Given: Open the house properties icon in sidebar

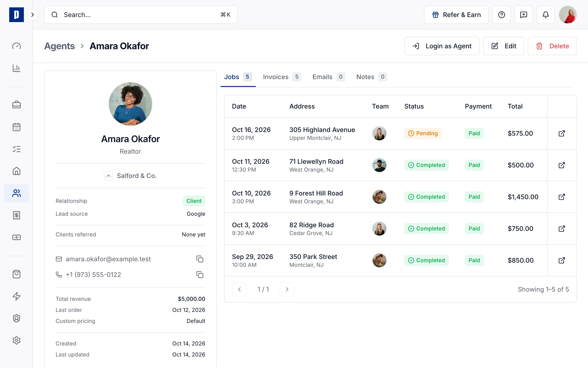Looking at the screenshot, I should click(x=16, y=171).
